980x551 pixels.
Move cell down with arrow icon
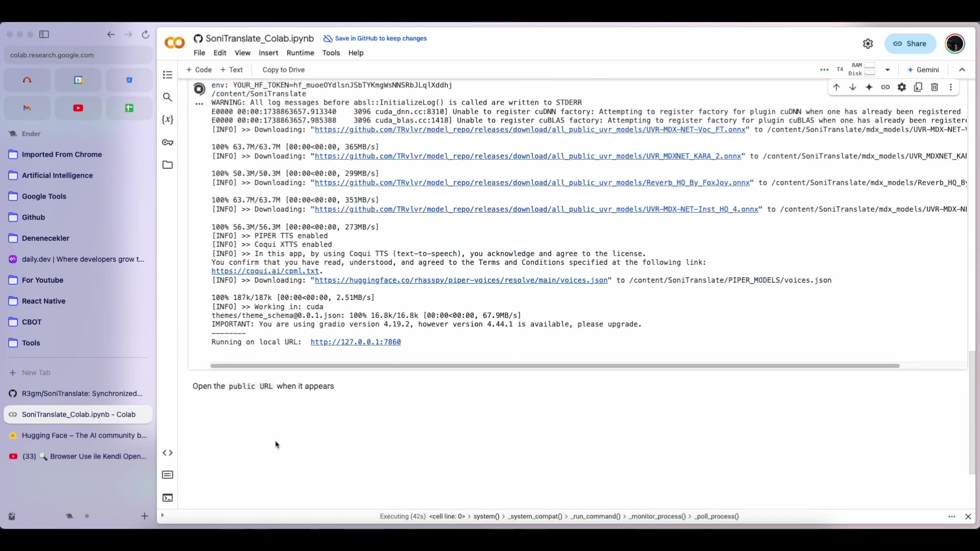(x=853, y=87)
